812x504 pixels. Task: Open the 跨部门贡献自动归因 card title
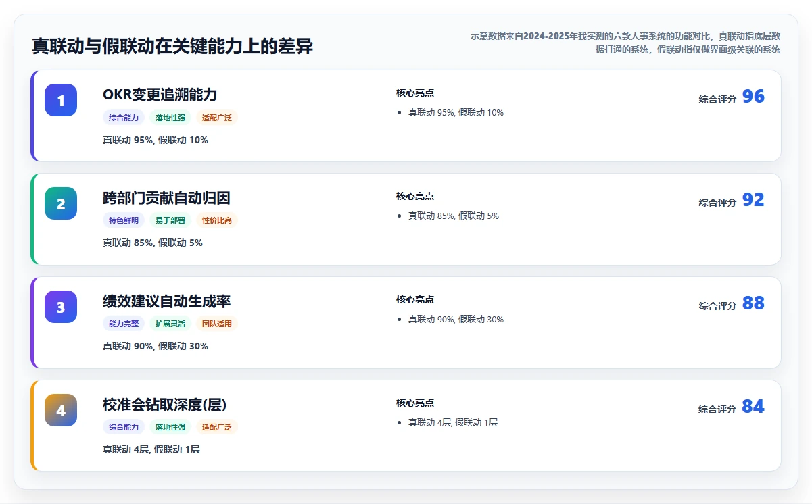pos(166,198)
